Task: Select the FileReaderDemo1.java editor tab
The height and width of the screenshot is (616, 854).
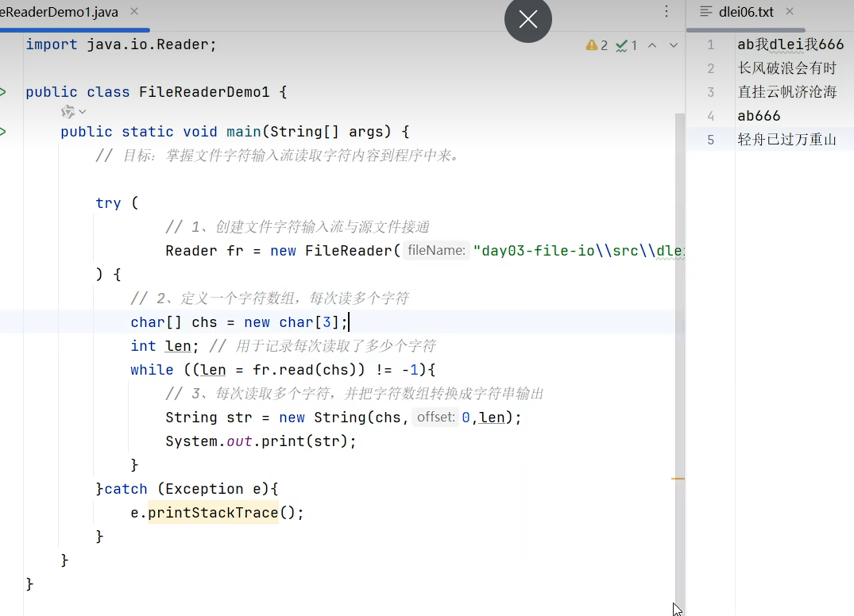Action: [59, 12]
